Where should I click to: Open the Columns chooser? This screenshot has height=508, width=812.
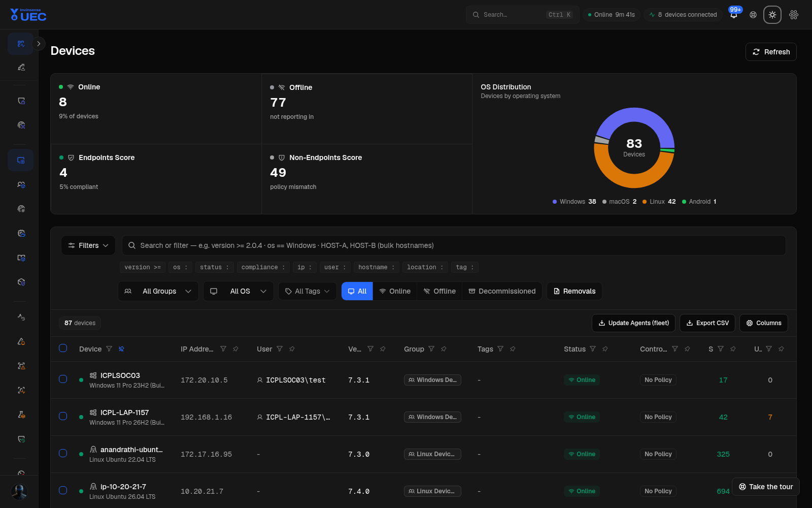(x=764, y=323)
